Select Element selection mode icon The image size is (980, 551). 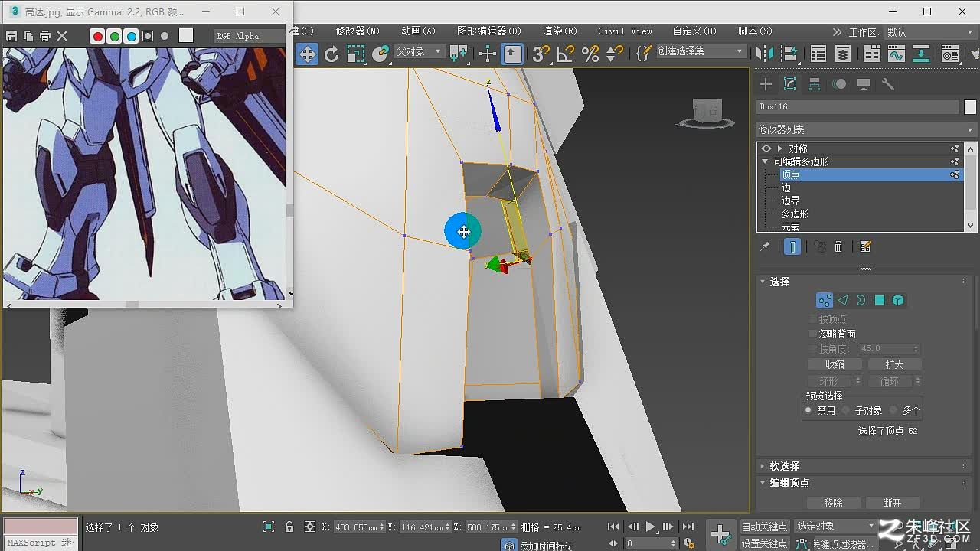898,301
